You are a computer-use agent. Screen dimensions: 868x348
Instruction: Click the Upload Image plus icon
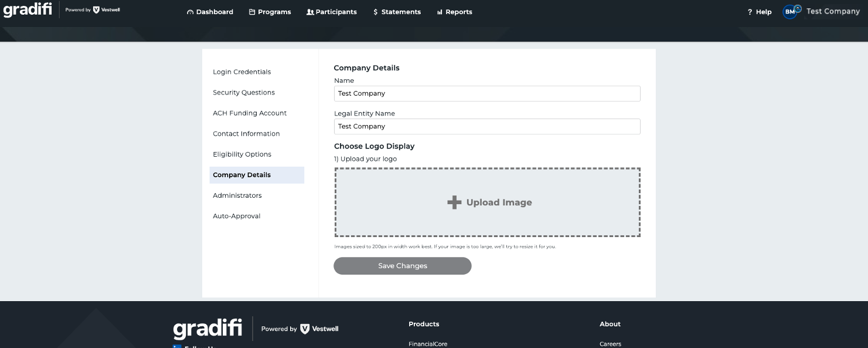click(x=454, y=202)
